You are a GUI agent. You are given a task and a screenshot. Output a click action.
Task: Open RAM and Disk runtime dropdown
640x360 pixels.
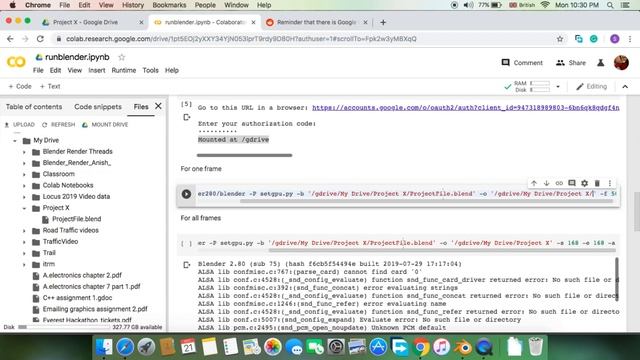558,87
